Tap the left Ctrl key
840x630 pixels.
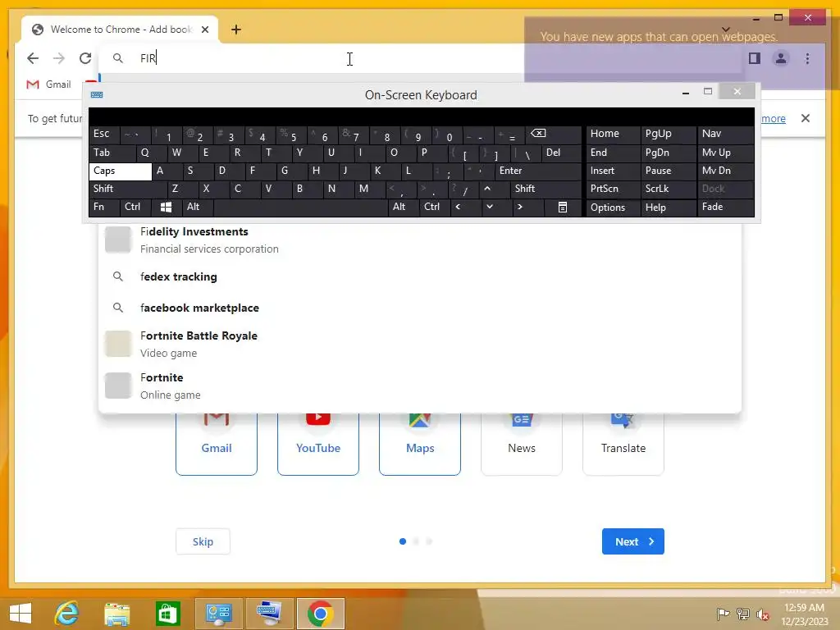(x=135, y=207)
